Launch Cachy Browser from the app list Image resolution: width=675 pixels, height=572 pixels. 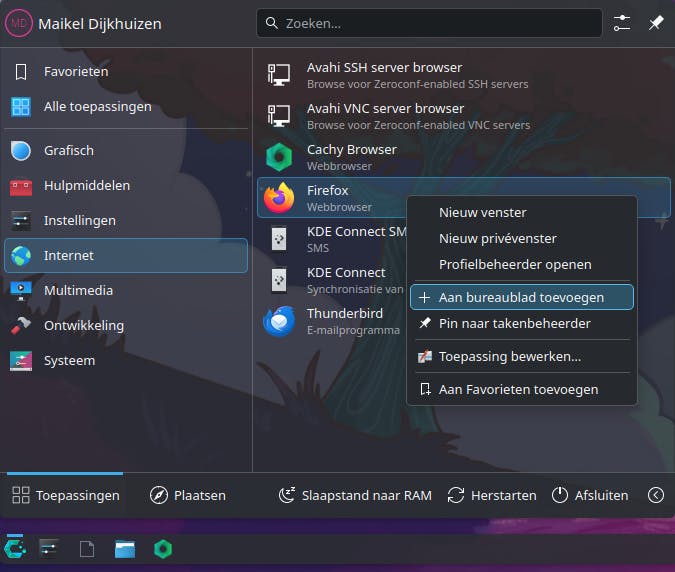(x=464, y=157)
